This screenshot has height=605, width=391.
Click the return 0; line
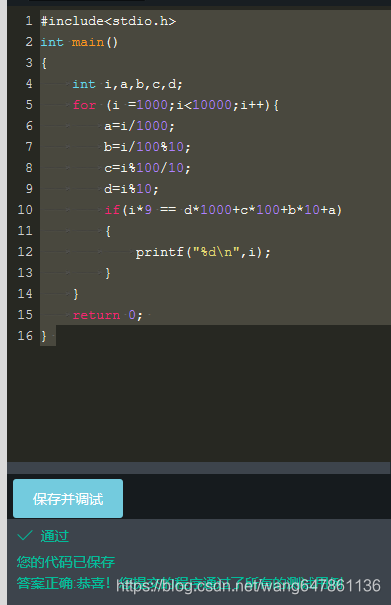point(108,315)
